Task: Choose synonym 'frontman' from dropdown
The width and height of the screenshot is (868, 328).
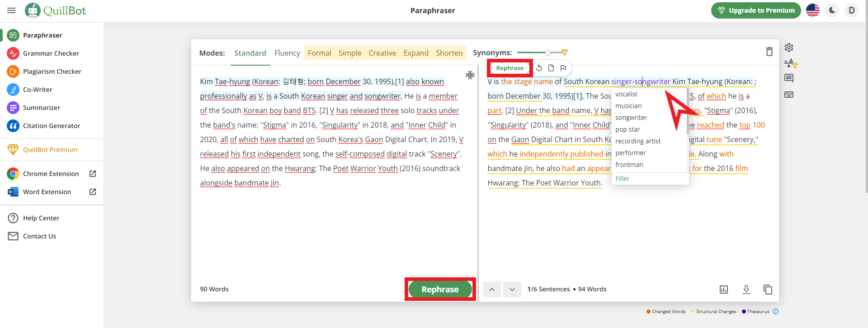Action: coord(629,165)
